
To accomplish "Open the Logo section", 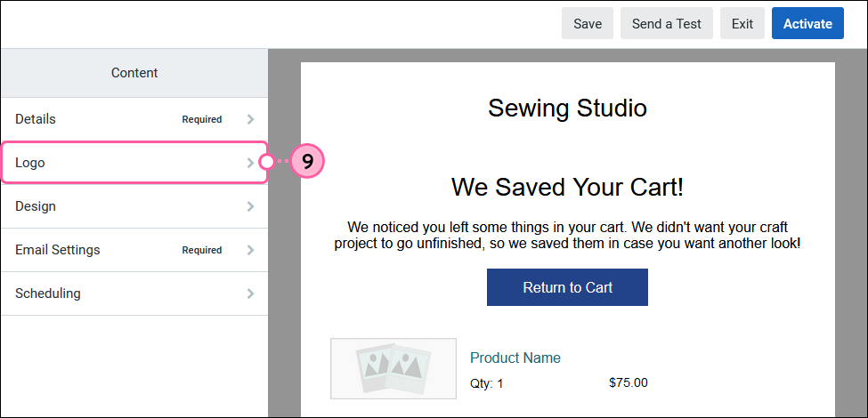I will (134, 163).
